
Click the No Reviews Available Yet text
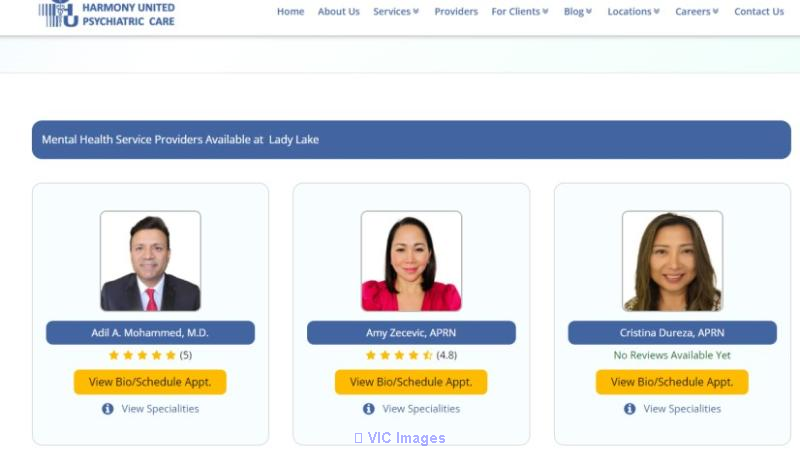[672, 355]
